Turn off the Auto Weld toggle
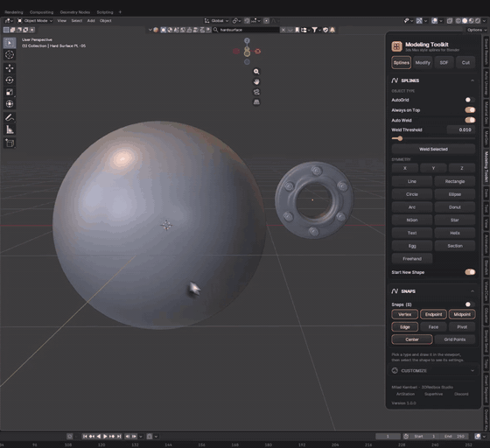This screenshot has width=490, height=448. click(470, 120)
